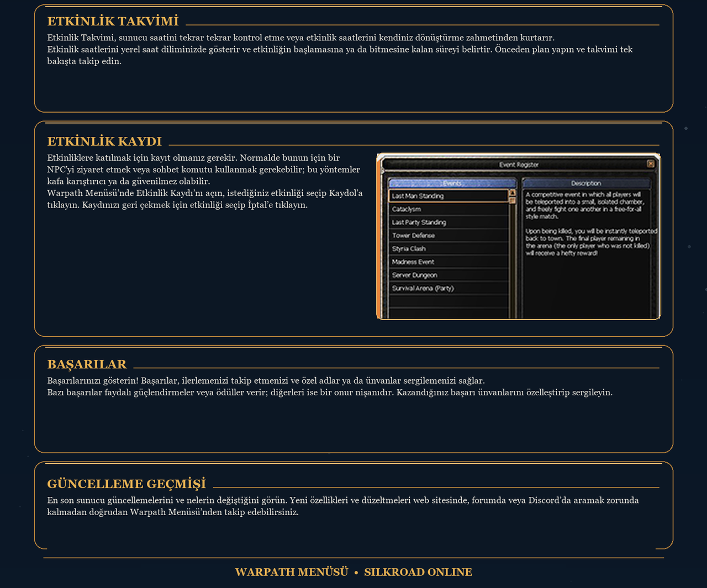Screen dimensions: 707x588
Task: Pick the Server Dungeon entry
Action: point(449,276)
